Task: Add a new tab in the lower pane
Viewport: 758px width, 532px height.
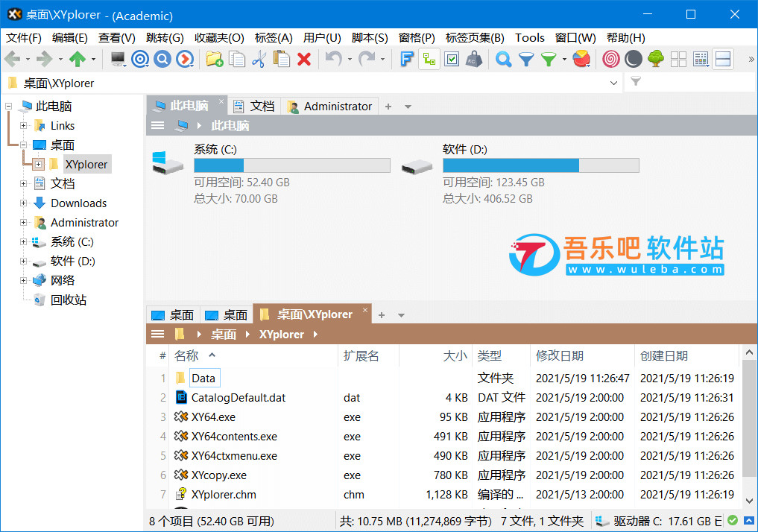Action: (x=382, y=315)
